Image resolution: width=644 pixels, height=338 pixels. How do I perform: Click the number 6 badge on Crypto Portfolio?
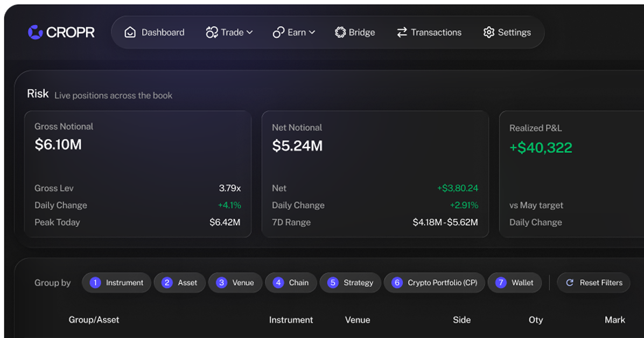click(397, 283)
